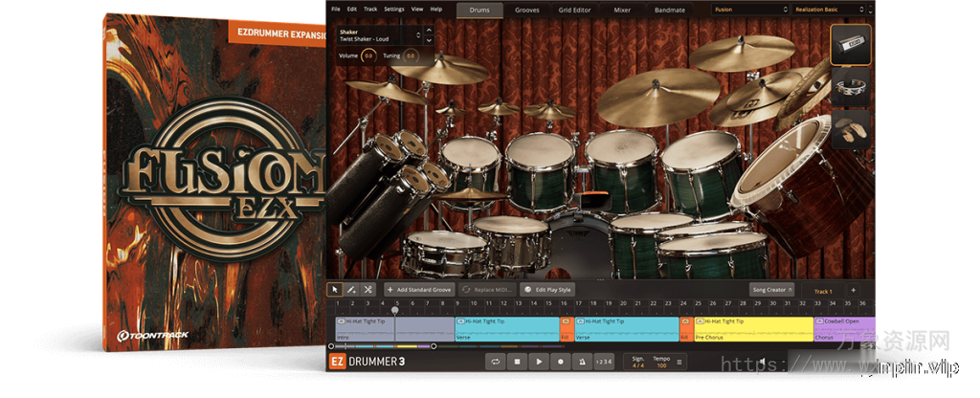Select the yellow Pre Chorus block
Screen dimensions: 980x398
click(754, 329)
